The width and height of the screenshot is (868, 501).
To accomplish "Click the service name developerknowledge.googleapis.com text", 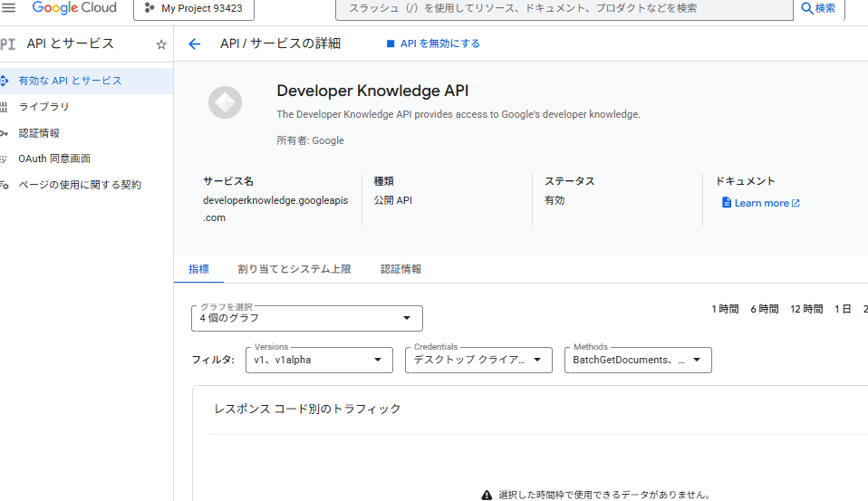I will [275, 208].
